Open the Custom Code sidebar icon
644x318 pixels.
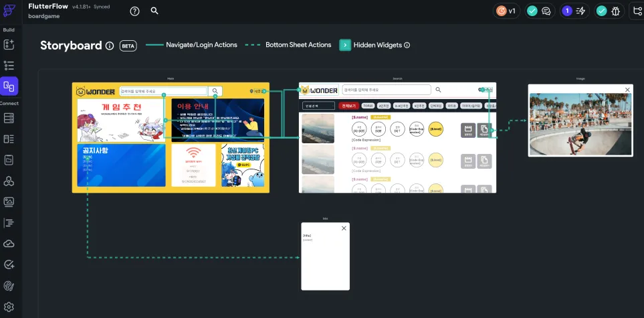(x=9, y=223)
